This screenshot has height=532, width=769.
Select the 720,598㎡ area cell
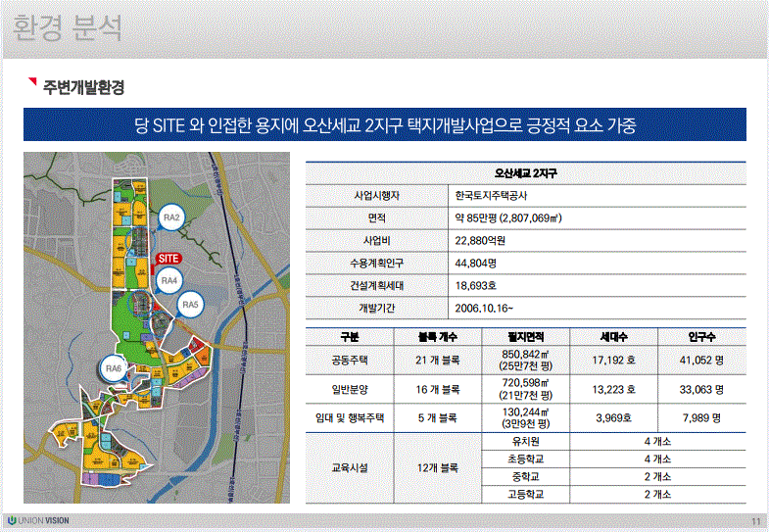(x=526, y=390)
